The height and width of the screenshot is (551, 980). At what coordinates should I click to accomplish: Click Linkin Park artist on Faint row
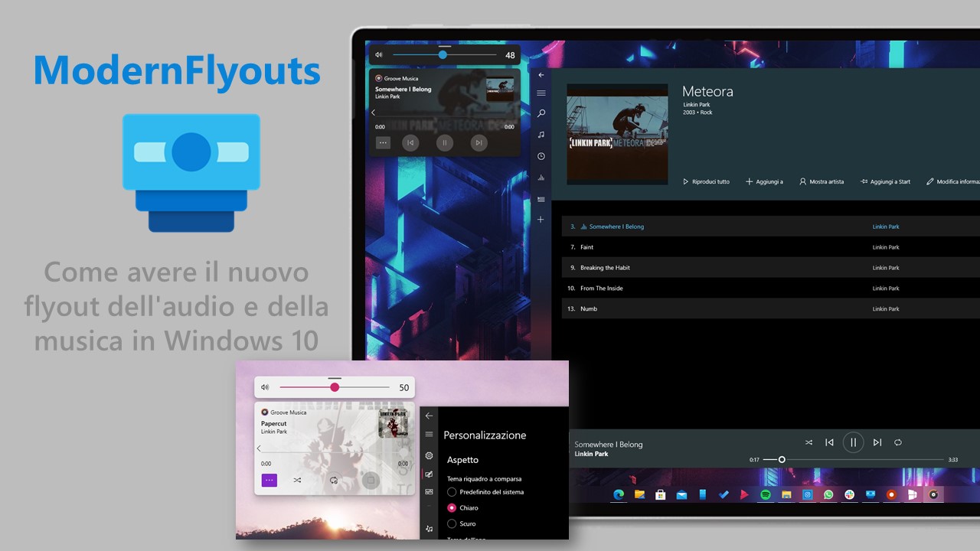[886, 247]
